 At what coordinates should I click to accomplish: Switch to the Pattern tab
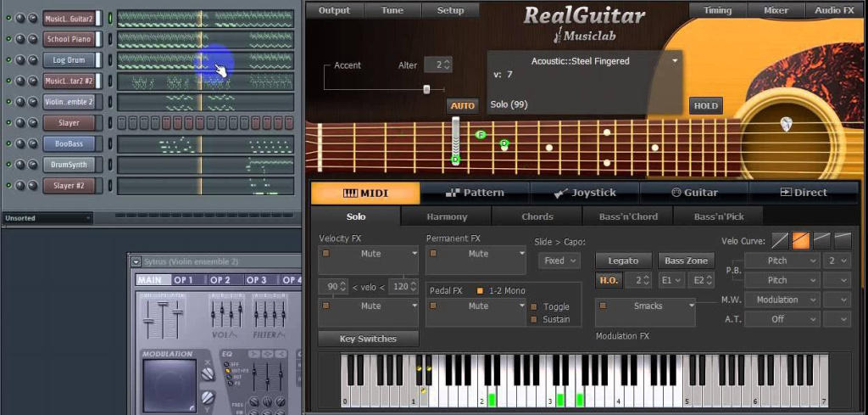pos(475,193)
